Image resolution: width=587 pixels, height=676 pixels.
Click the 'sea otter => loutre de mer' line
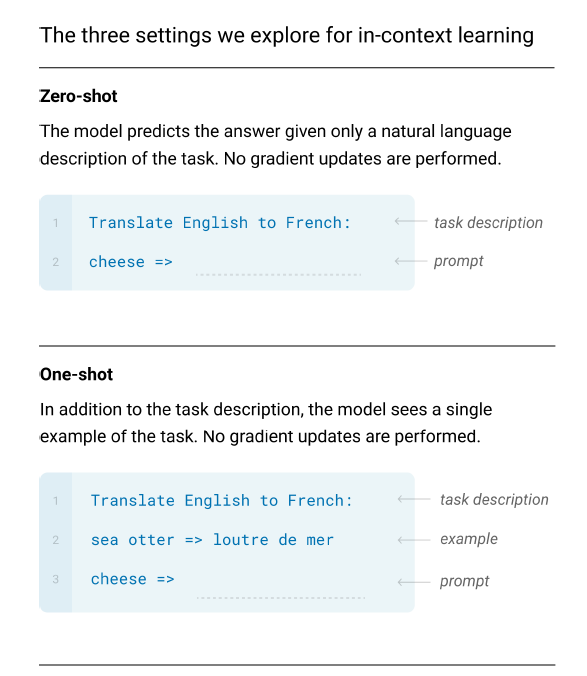[x=212, y=540]
